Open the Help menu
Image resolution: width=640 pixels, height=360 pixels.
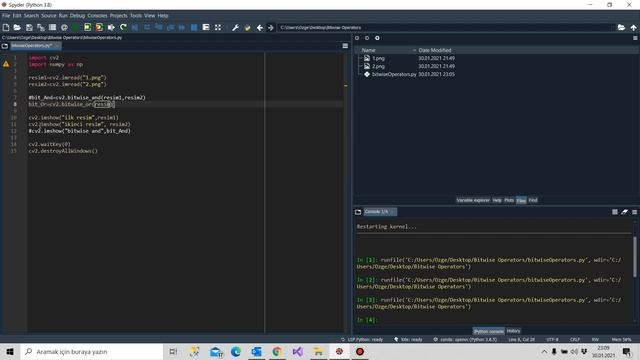[163, 16]
